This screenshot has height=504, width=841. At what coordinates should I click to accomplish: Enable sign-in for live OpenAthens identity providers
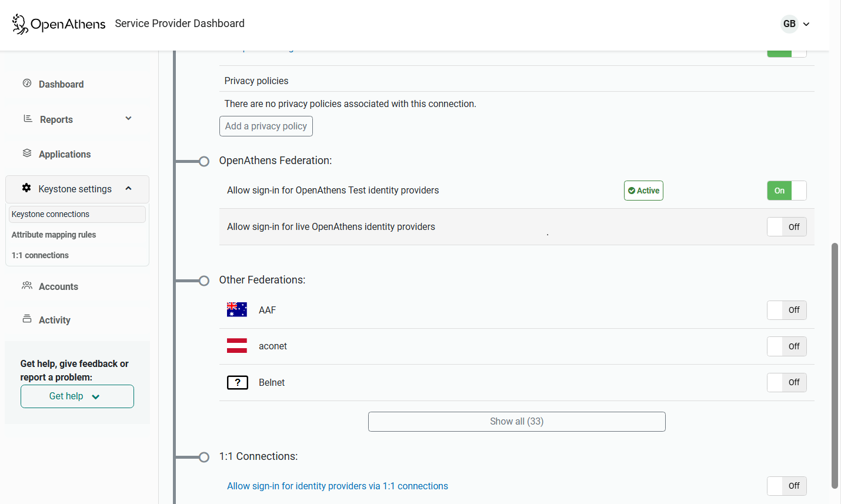click(786, 226)
